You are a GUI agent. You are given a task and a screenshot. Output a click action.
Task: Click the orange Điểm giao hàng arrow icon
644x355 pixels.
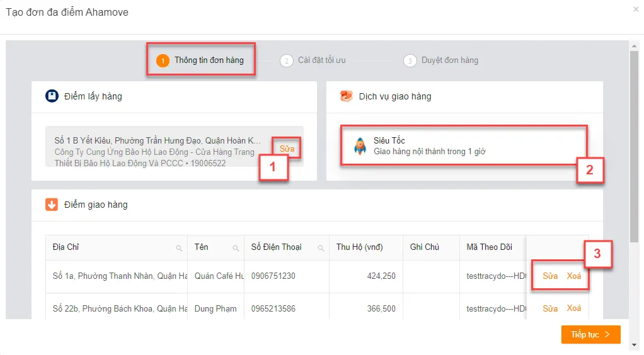52,205
